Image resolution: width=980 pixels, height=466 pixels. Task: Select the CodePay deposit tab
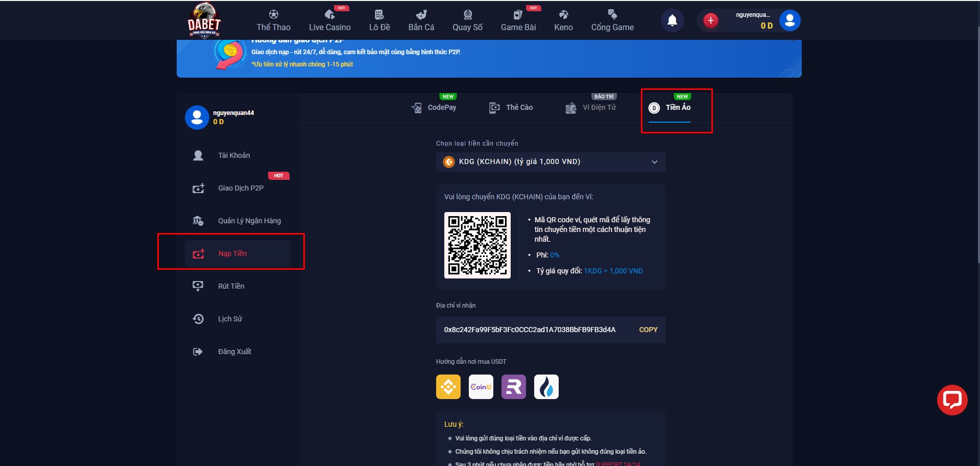pos(434,107)
